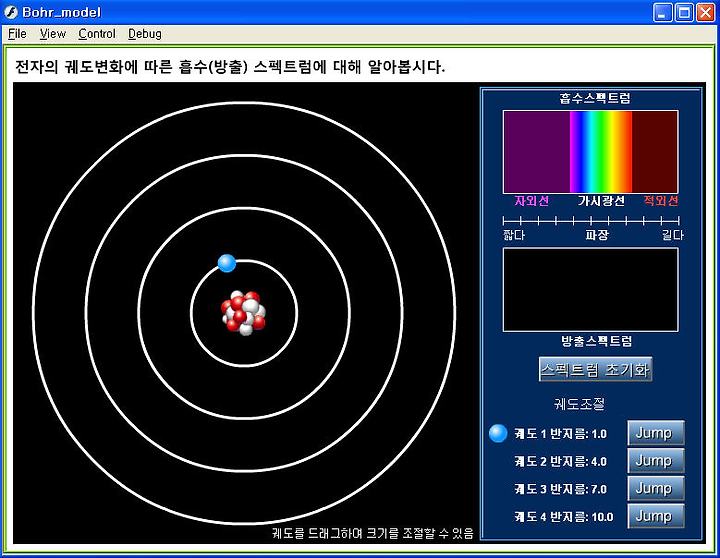Click the blue electron marker beside 궤도 1
The image size is (720, 558).
[498, 433]
